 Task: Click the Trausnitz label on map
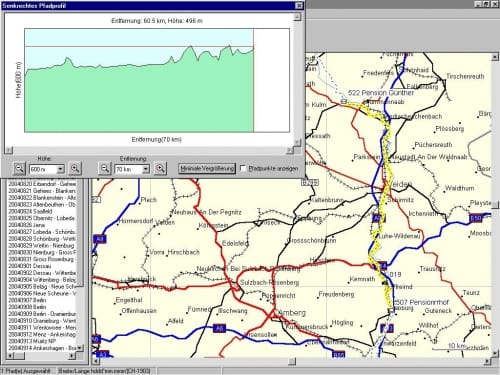[433, 269]
